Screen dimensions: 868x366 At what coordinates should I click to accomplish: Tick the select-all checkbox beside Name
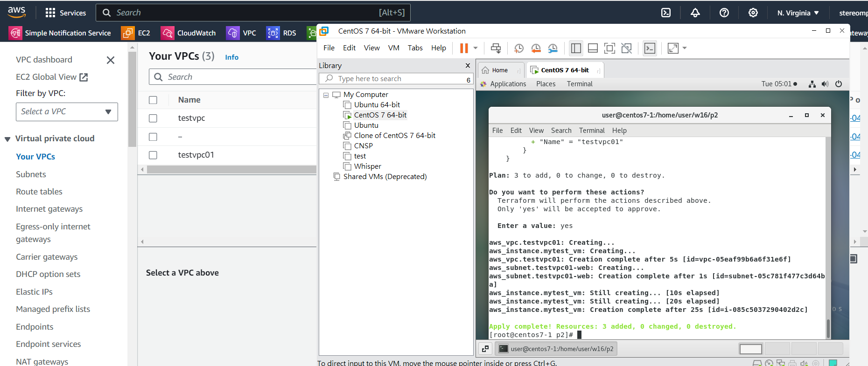pyautogui.click(x=153, y=100)
